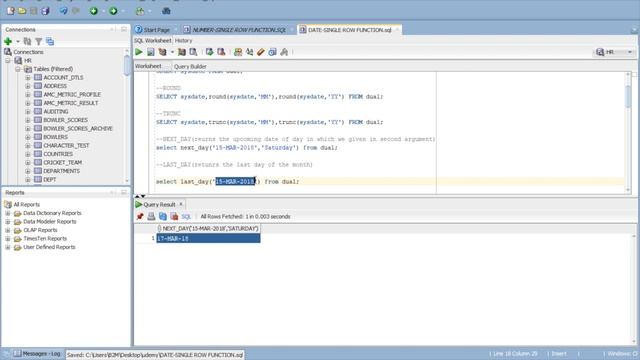Click the New file icon in main toolbar
The image size is (640, 360).
[x=11, y=11]
